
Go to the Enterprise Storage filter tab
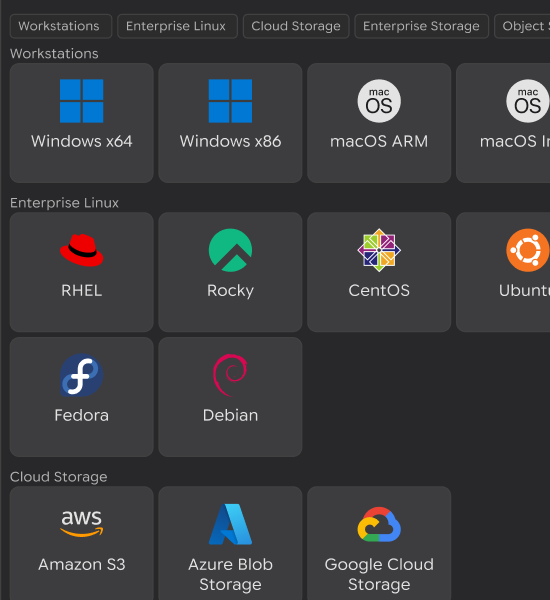click(421, 26)
